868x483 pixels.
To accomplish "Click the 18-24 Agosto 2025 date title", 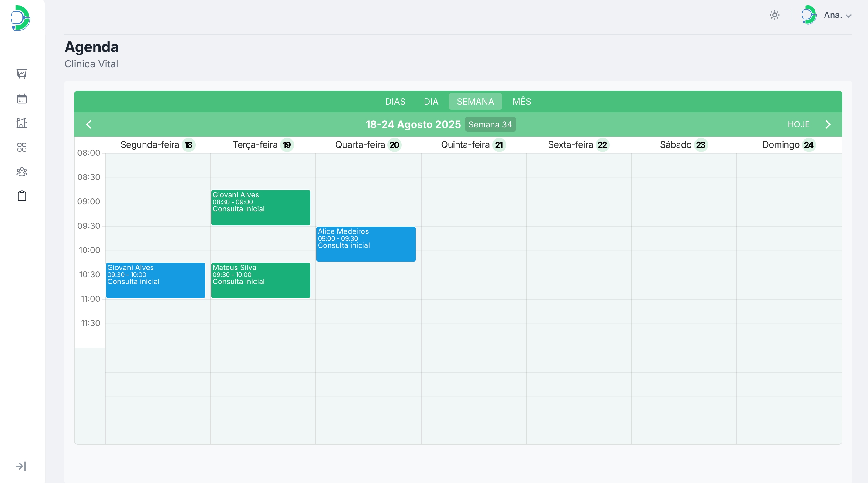I will tap(413, 124).
